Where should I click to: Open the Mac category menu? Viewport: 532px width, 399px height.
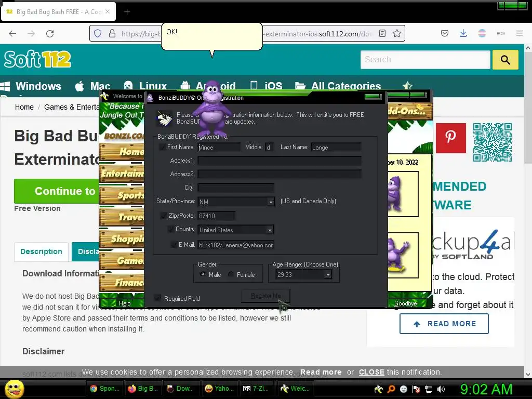click(93, 86)
